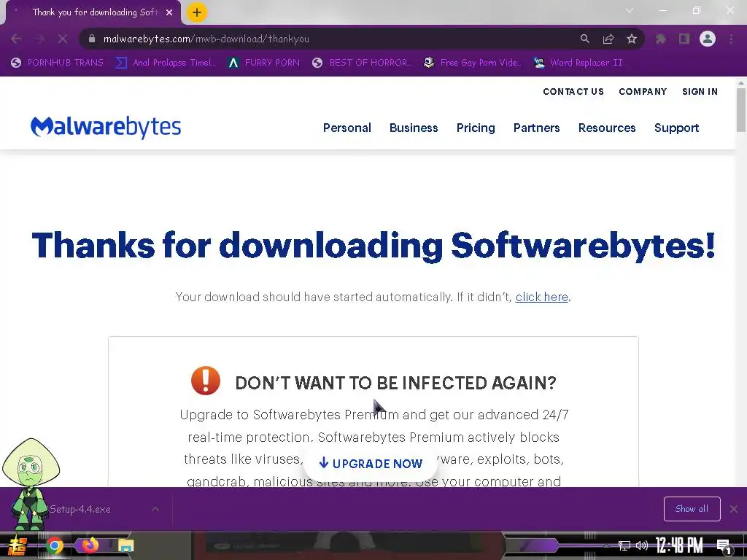This screenshot has width=747, height=560.
Task: Open the Business menu
Action: coord(414,128)
